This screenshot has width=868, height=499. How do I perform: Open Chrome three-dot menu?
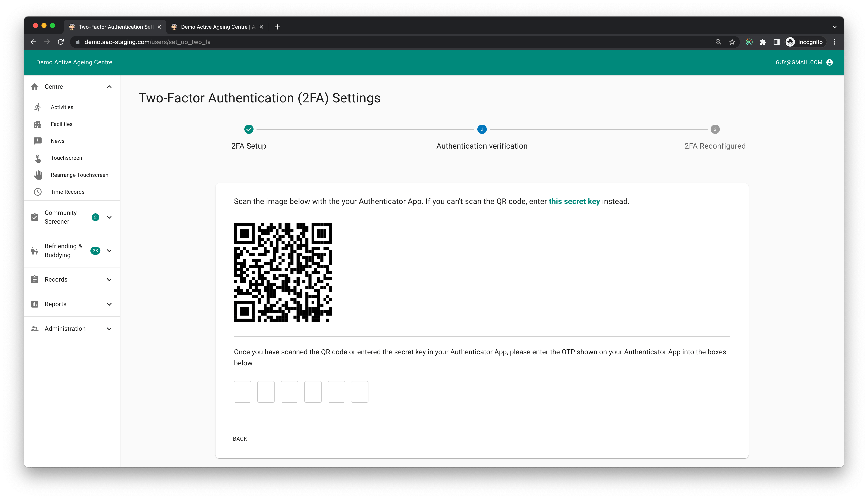point(835,42)
